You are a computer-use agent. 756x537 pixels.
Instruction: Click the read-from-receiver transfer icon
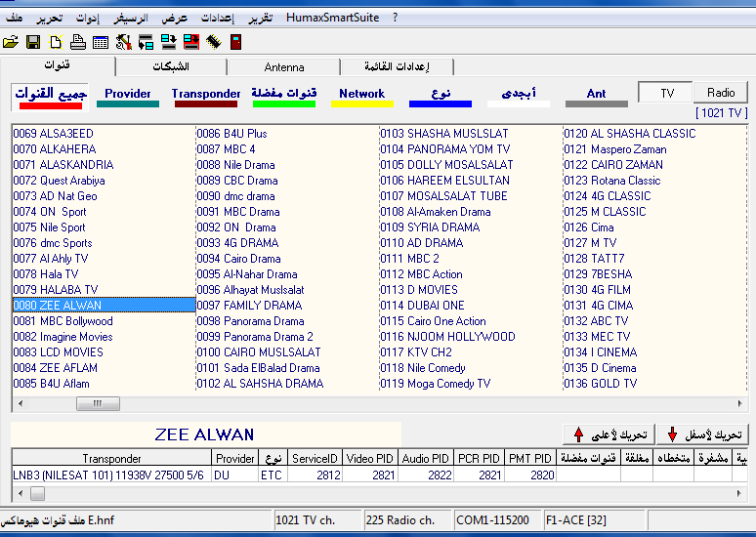point(146,42)
